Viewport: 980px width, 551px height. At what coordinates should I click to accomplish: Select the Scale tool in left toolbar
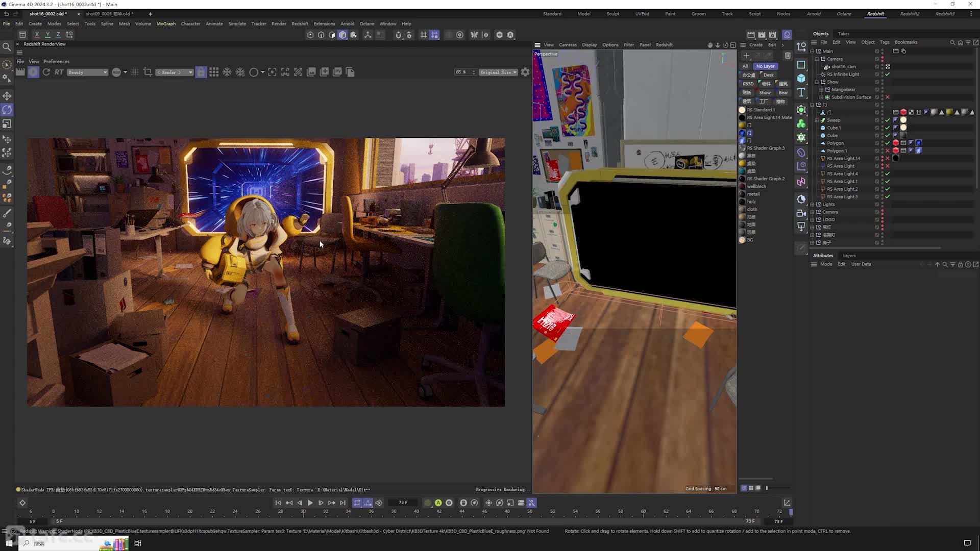(x=7, y=124)
